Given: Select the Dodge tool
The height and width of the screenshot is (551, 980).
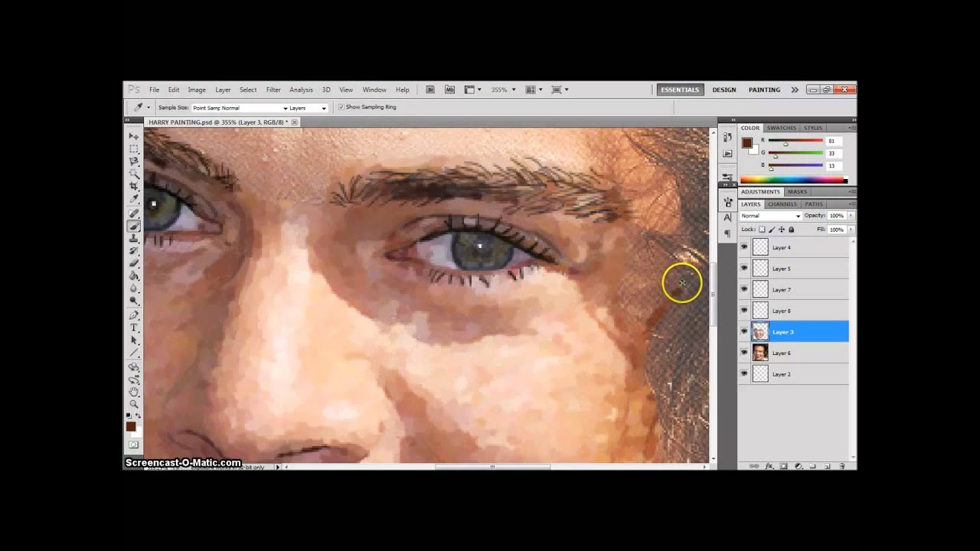Looking at the screenshot, I should tap(134, 300).
